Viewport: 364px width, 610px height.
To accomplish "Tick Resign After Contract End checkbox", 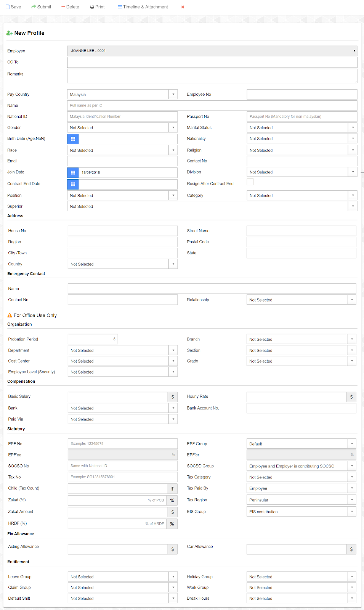I will (x=250, y=182).
